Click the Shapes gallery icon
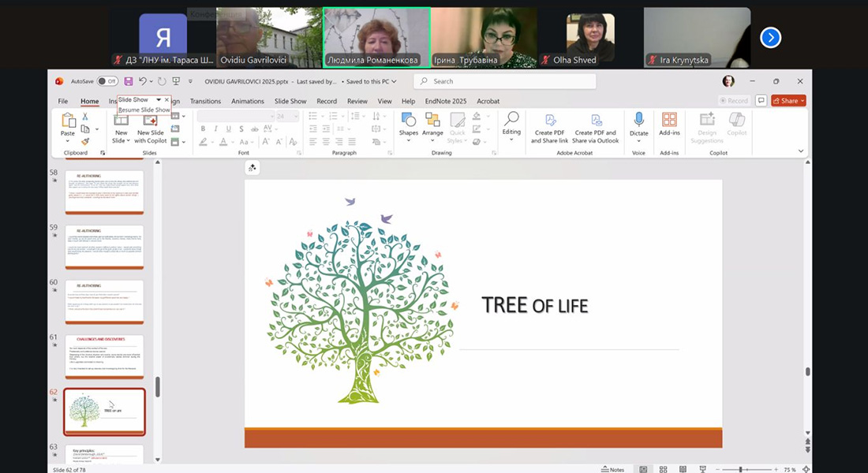The image size is (868, 473). 409,124
